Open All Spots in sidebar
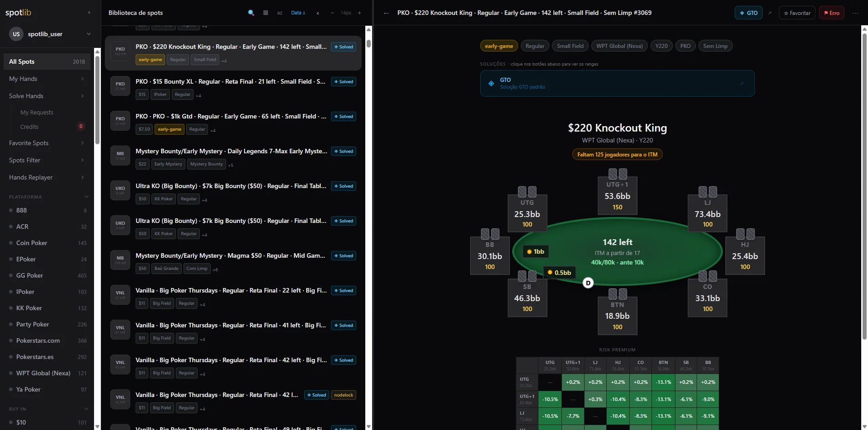868x430 pixels. pyautogui.click(x=47, y=61)
